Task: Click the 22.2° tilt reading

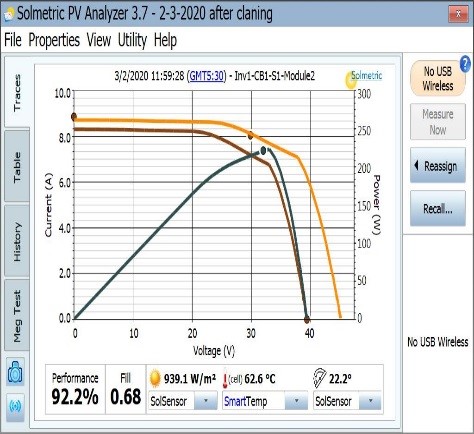Action: (340, 379)
